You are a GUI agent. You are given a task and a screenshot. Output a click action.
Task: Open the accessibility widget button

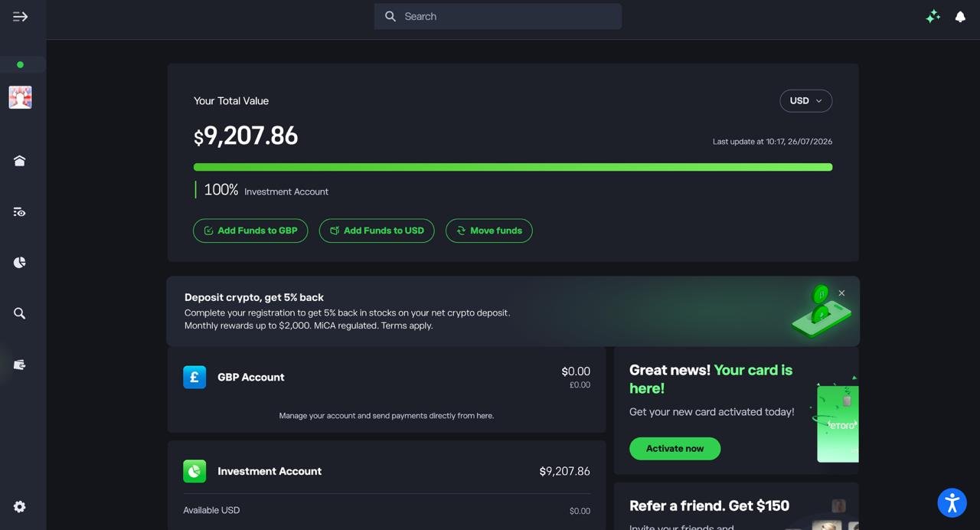coord(952,502)
